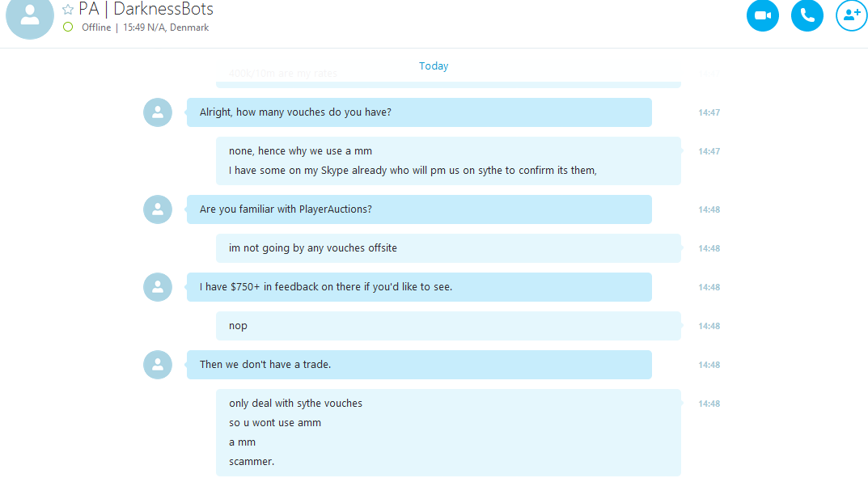868x499 pixels.
Task: Click 14:47 timestamp beside vouches question
Action: pos(709,112)
